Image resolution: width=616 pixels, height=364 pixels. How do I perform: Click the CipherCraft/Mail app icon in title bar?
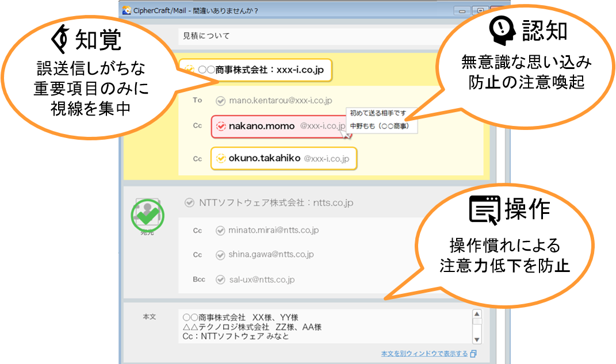pos(127,10)
